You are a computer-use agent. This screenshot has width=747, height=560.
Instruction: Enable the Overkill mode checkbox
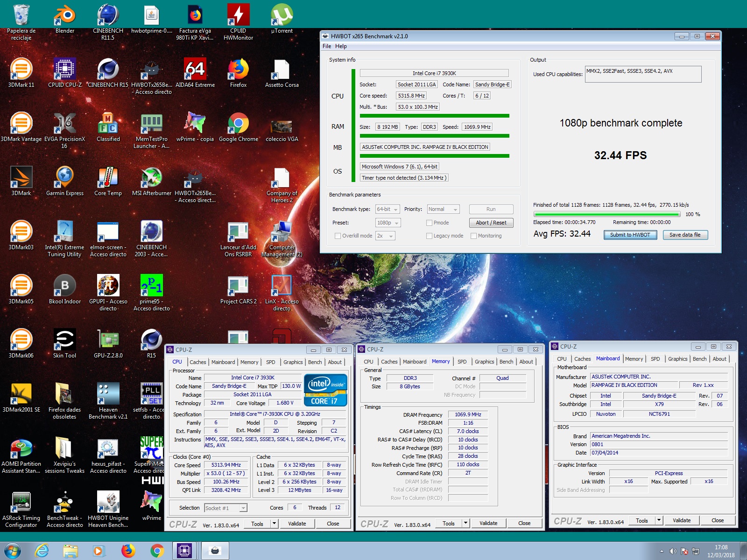pyautogui.click(x=338, y=236)
